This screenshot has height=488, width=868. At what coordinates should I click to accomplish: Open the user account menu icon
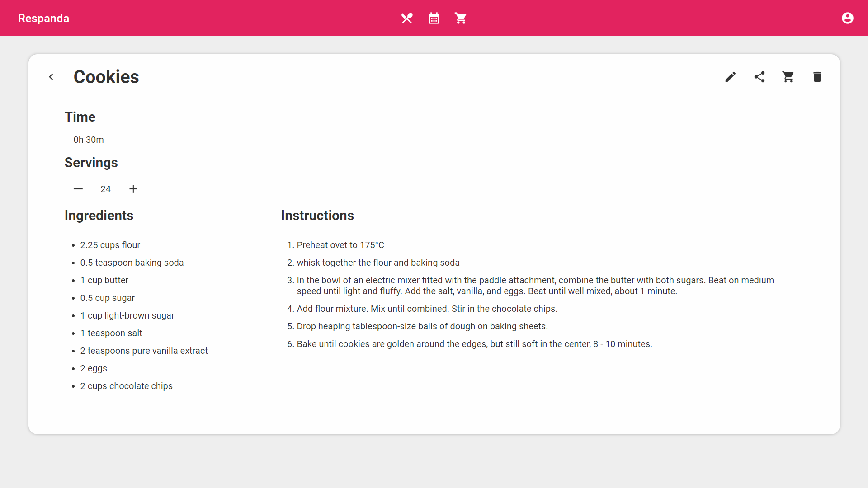click(848, 18)
